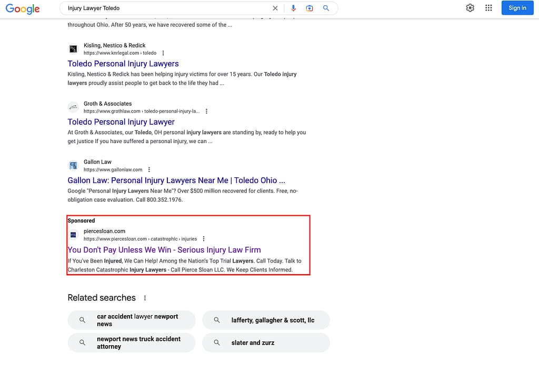Click the piercesloan.com site name
The height and width of the screenshot is (392, 539).
[x=105, y=231]
